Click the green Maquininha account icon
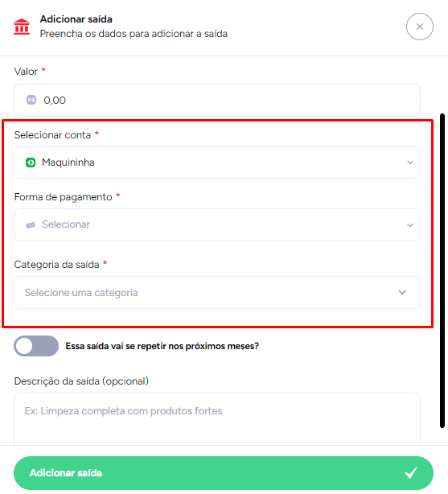This screenshot has width=448, height=494. tap(31, 163)
